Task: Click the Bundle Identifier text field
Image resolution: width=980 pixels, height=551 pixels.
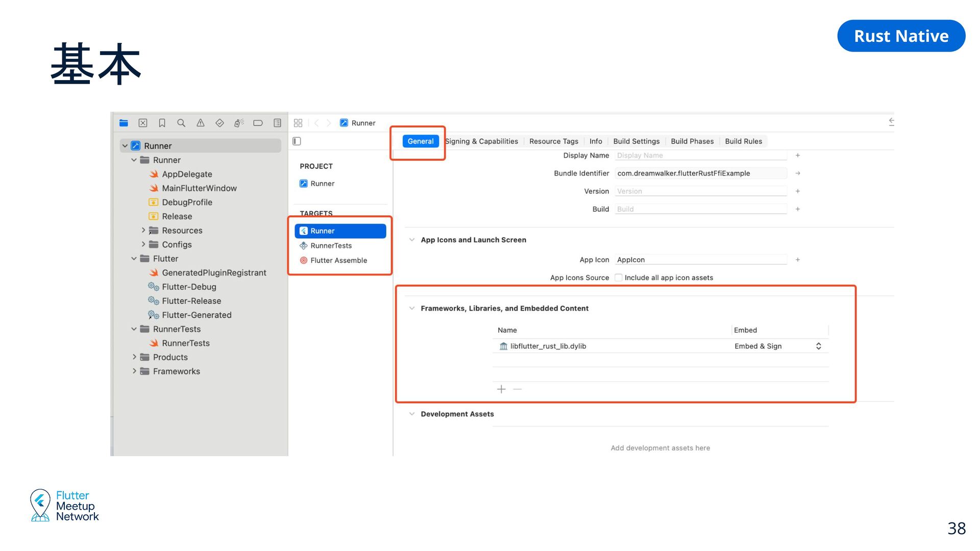Action: click(700, 173)
